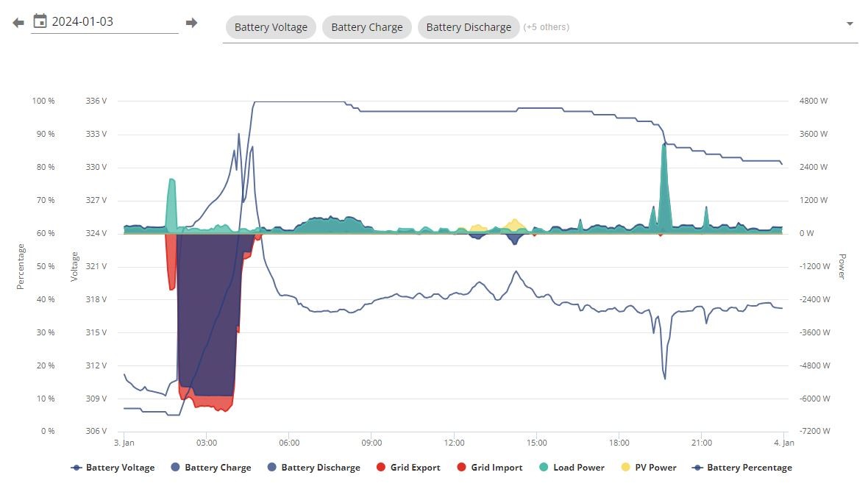Select the Battery Discharge chip

tap(469, 27)
